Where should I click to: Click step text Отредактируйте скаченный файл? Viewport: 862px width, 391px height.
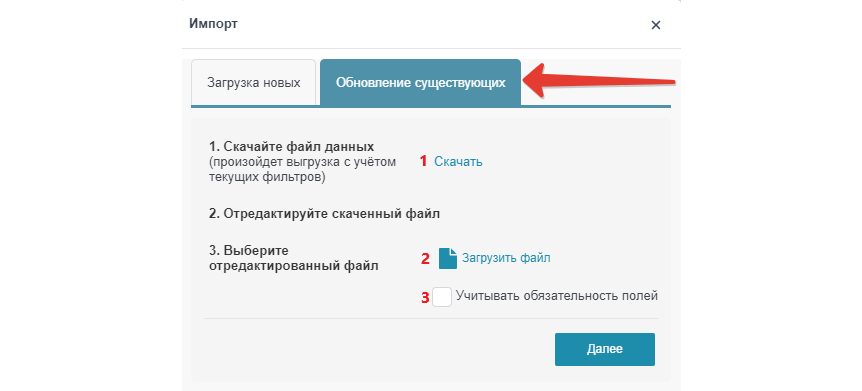click(324, 214)
